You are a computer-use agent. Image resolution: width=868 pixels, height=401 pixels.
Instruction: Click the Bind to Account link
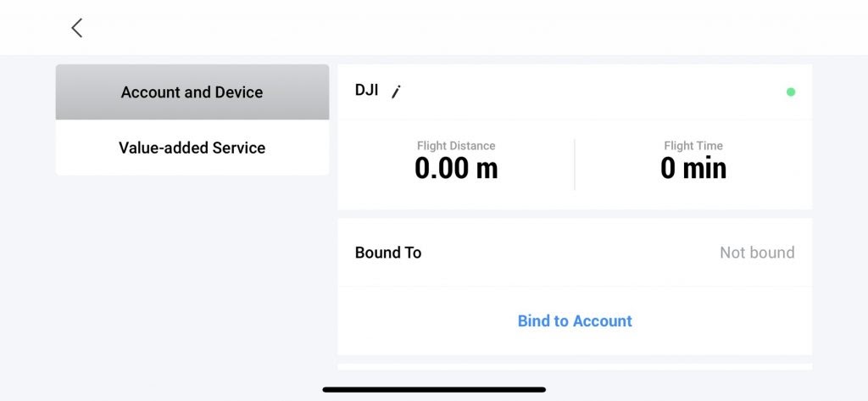[575, 321]
